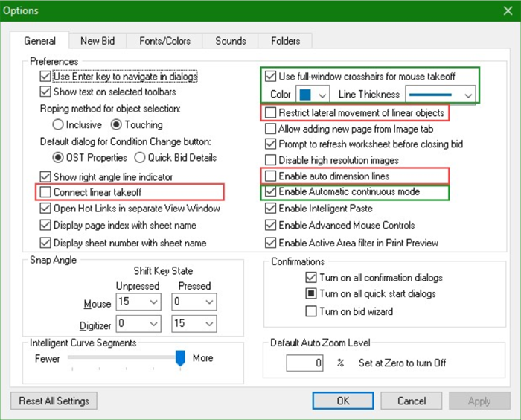Switch to the Sounds tab

click(x=231, y=41)
